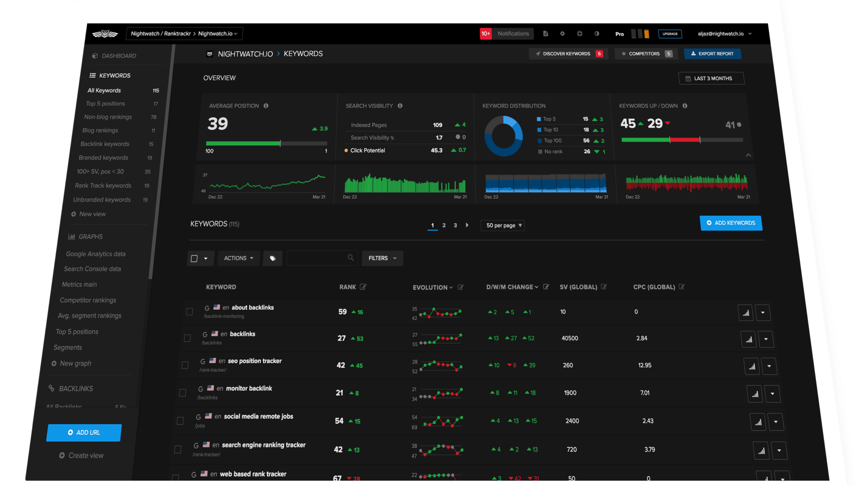Toggle dark mode with the contrast icon

597,33
